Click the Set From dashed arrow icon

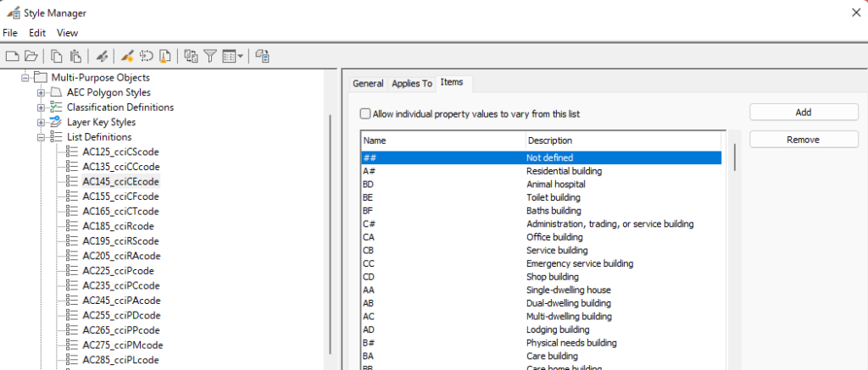click(x=146, y=56)
